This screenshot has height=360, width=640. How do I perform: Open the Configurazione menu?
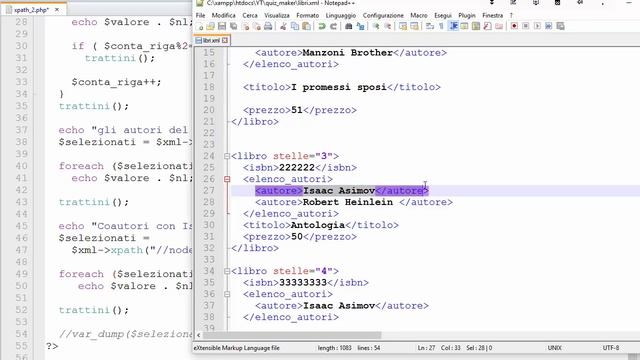pyautogui.click(x=383, y=16)
